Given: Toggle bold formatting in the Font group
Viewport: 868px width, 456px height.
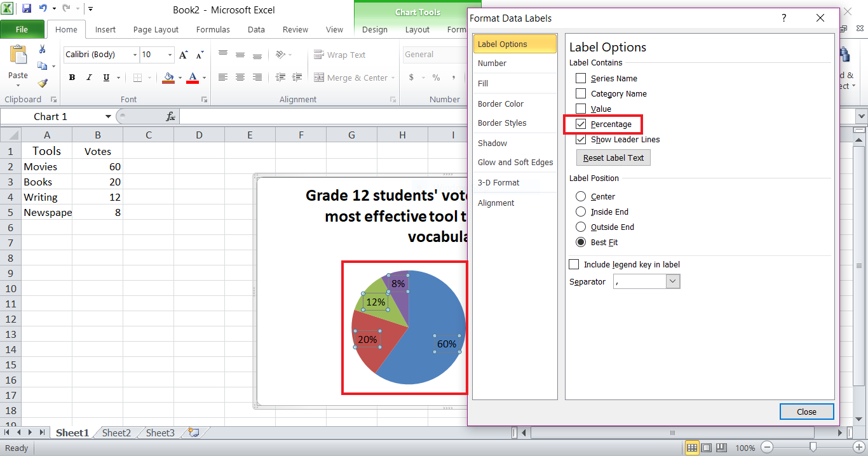Looking at the screenshot, I should tap(72, 77).
